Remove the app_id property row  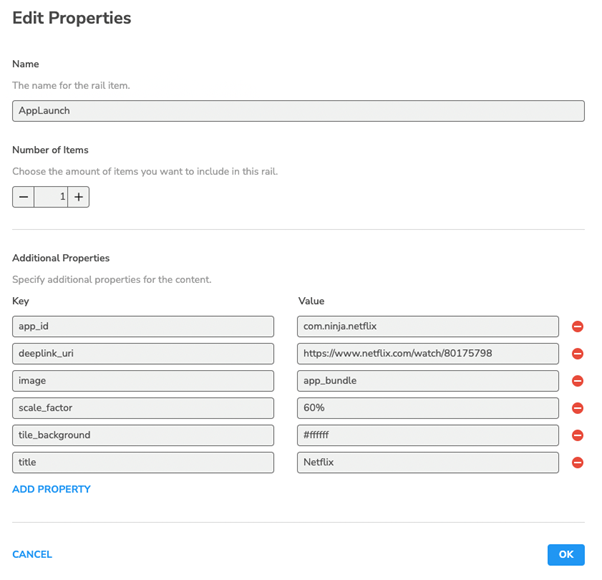click(577, 327)
